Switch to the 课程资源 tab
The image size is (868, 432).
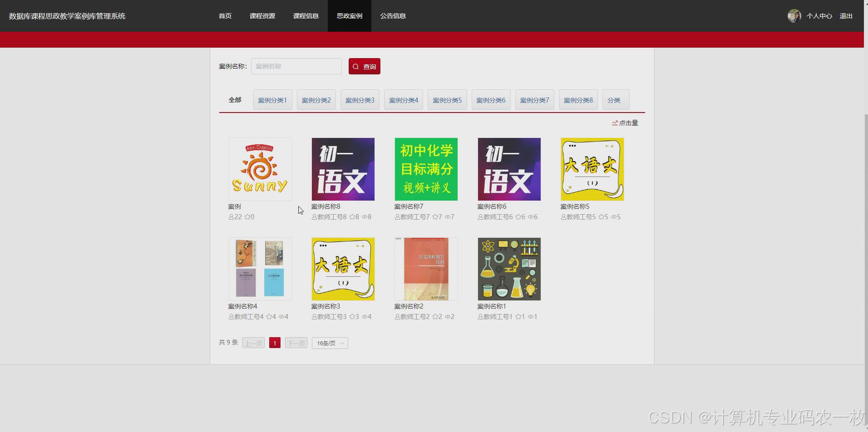coord(263,15)
